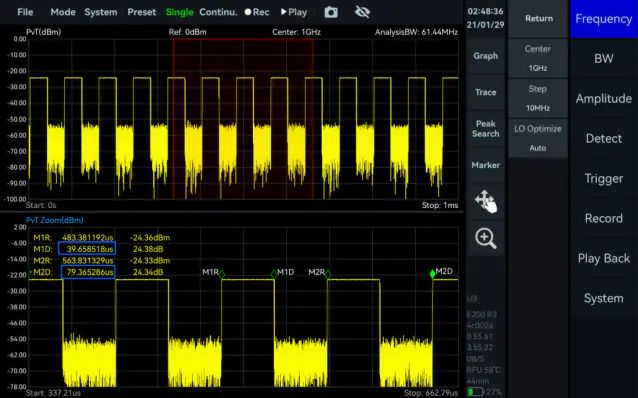Click the M1D marker diamond
Screen dimensions: 638x398
click(x=274, y=275)
